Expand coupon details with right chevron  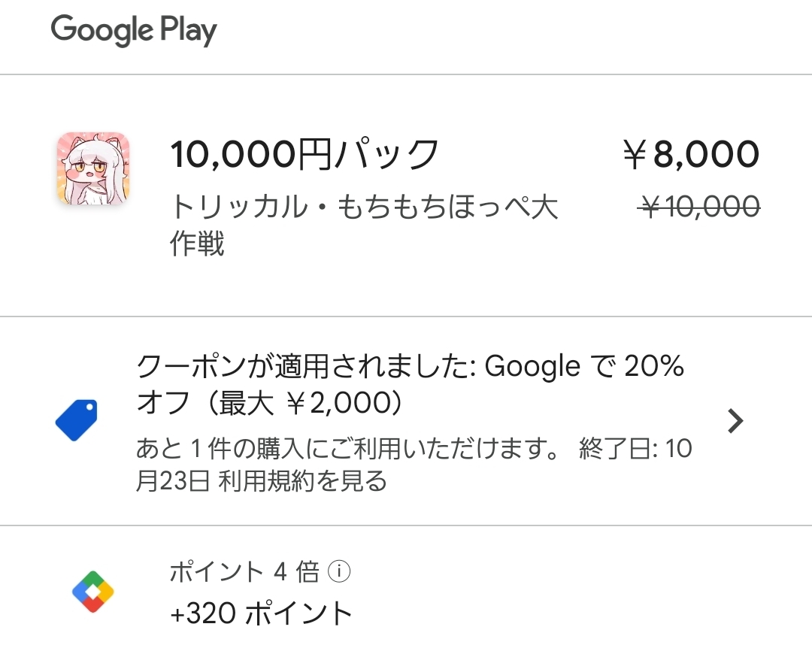[735, 422]
